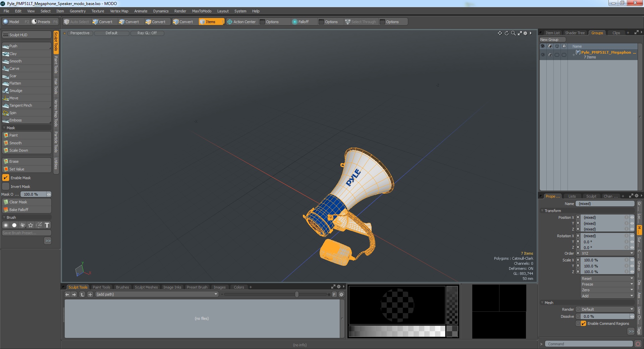Image resolution: width=644 pixels, height=349 pixels.
Task: Click the Items selection mode button
Action: (211, 22)
